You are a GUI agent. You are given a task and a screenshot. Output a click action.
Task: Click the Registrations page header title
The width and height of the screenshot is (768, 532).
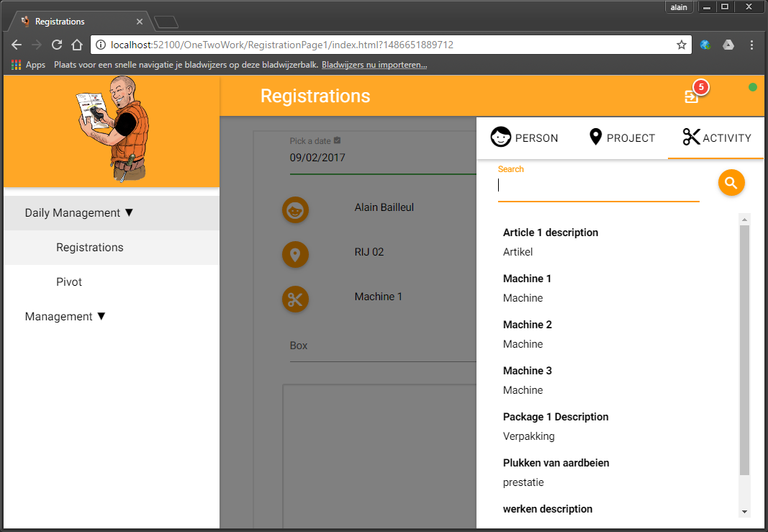[315, 96]
